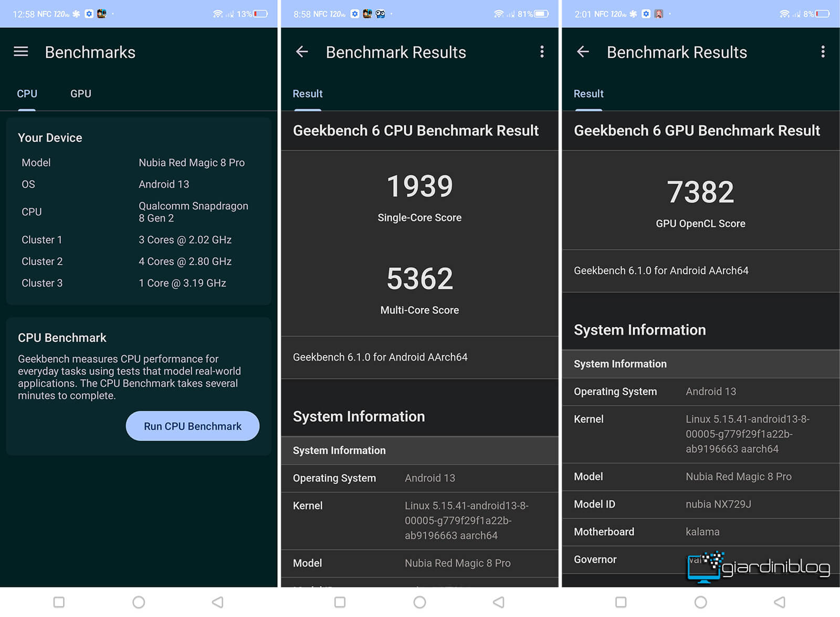The image size is (840, 617).
Task: Tap Kernel row in GPU results screen
Action: pyautogui.click(x=700, y=434)
